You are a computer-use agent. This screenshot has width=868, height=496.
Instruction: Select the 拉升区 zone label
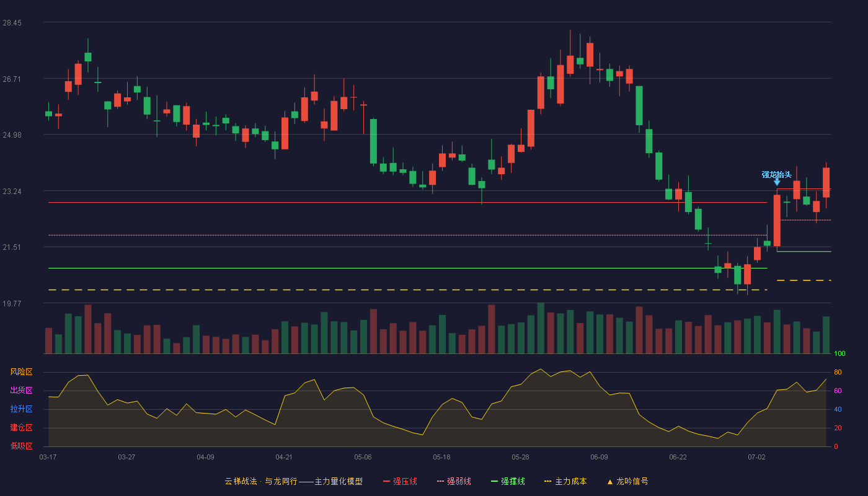[x=21, y=409]
